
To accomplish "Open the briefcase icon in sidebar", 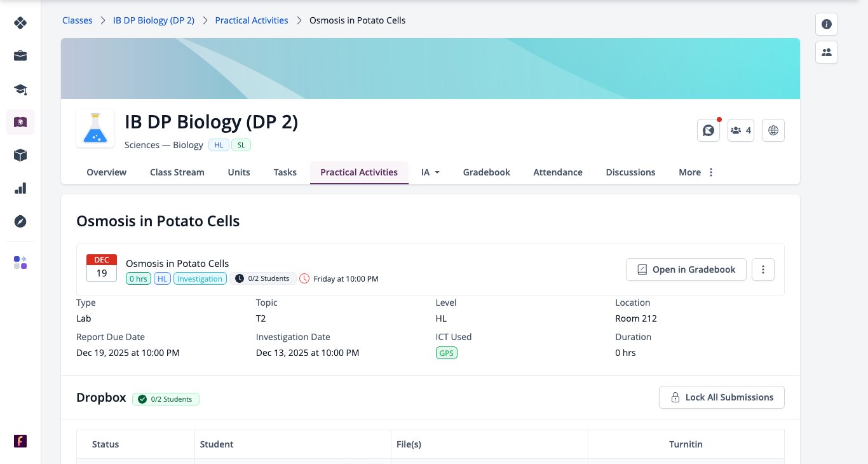I will [x=20, y=56].
